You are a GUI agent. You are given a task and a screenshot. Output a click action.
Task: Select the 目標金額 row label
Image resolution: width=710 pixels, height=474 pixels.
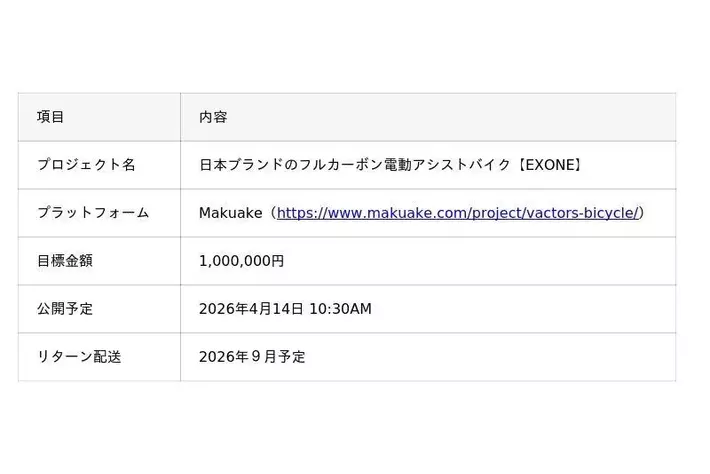(65, 261)
